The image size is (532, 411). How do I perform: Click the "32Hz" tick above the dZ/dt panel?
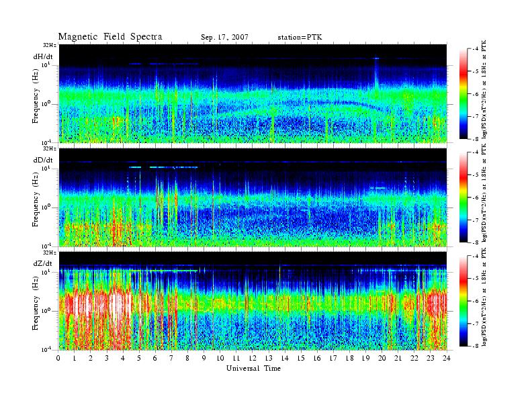50,253
